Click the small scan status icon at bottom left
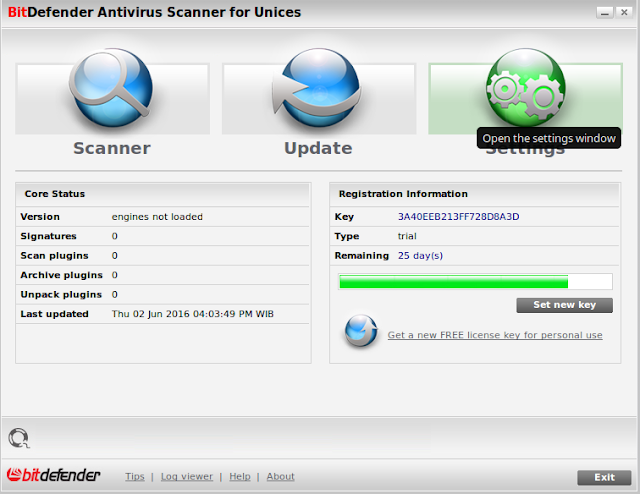 coord(18,437)
